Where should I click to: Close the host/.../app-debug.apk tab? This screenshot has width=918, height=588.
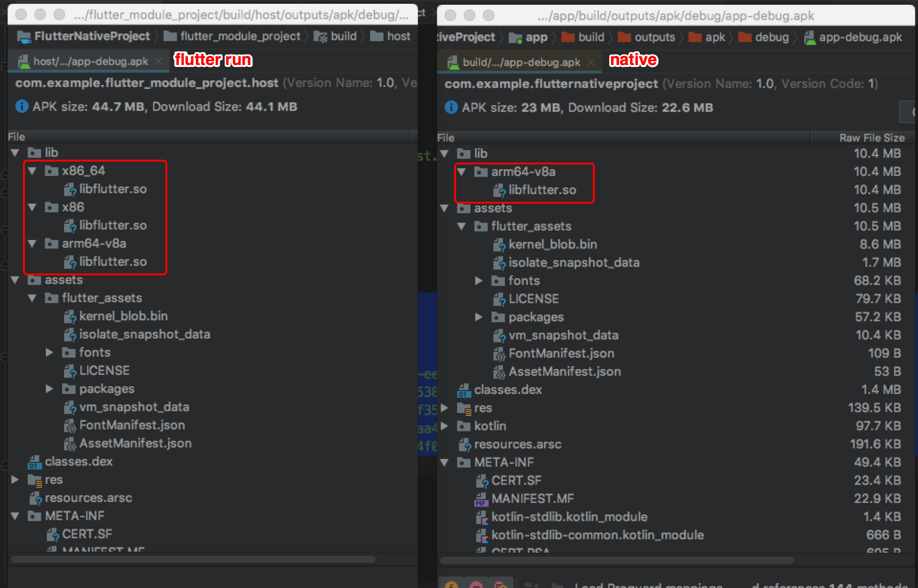point(159,61)
